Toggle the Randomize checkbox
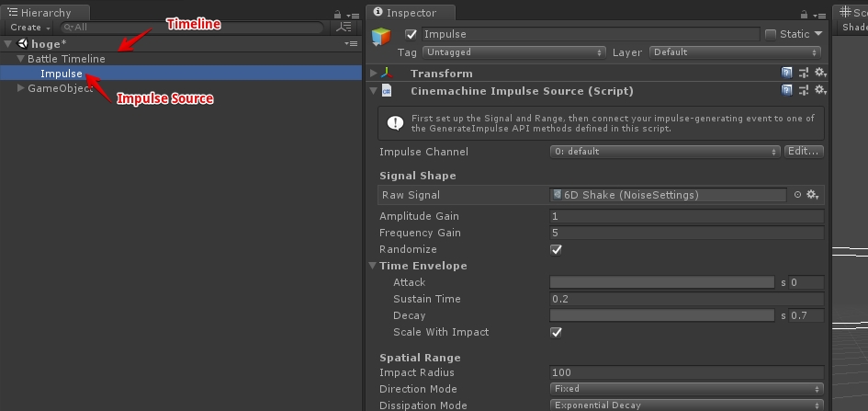This screenshot has width=868, height=411. pyautogui.click(x=556, y=249)
